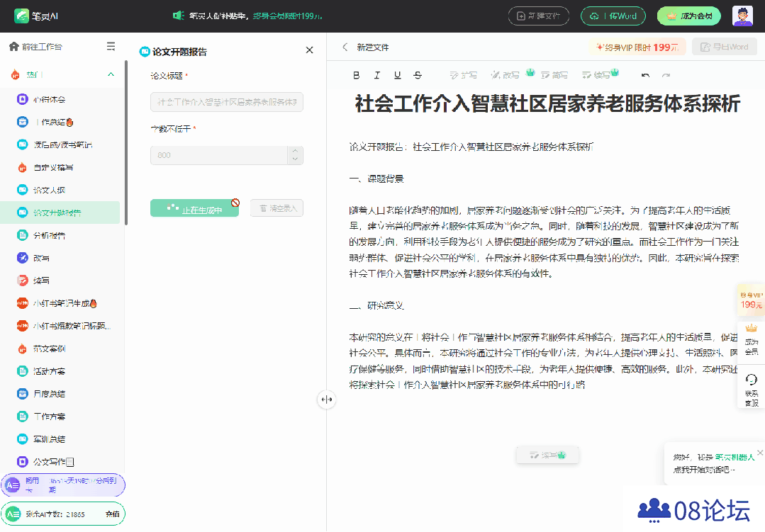Redo the last edit
Screen dimensions: 765x532
[666, 75]
